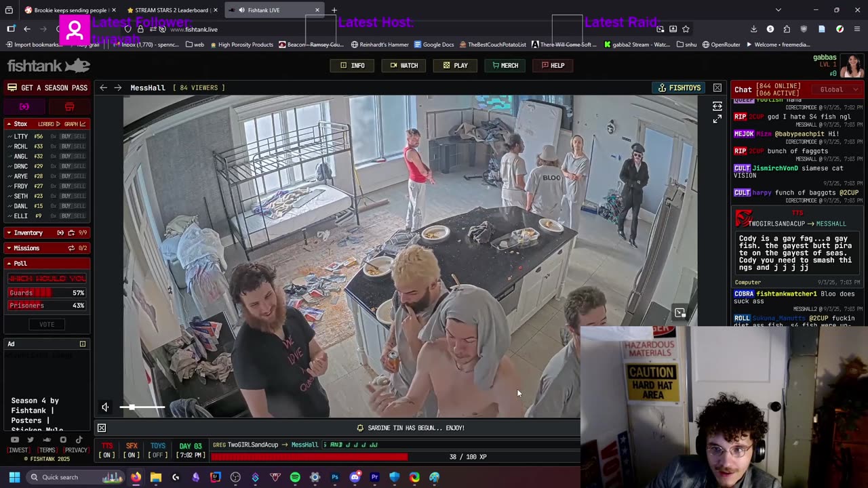Open the TERMS footer link
Screen dimensions: 868x488
pyautogui.click(x=47, y=450)
